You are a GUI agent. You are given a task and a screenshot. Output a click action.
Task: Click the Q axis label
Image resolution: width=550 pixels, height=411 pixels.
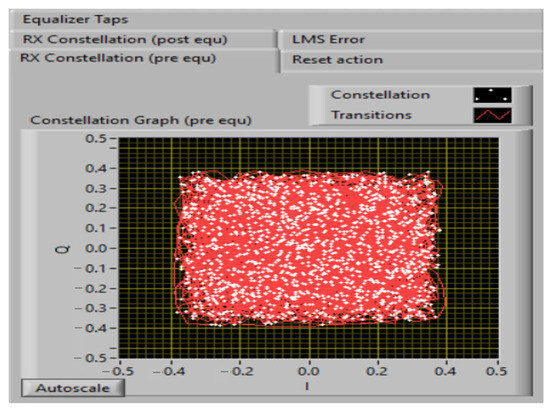[x=63, y=249]
